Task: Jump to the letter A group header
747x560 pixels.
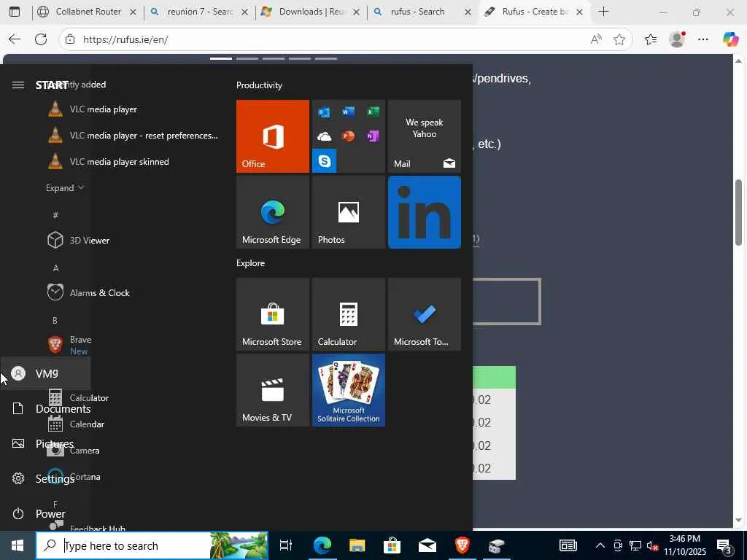Action: [x=55, y=268]
